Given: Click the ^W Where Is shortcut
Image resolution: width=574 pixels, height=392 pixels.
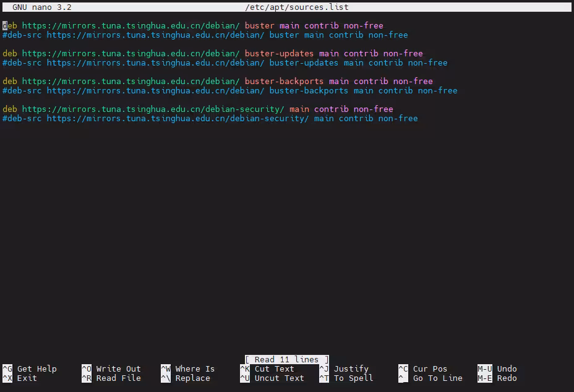Looking at the screenshot, I should coord(188,369).
